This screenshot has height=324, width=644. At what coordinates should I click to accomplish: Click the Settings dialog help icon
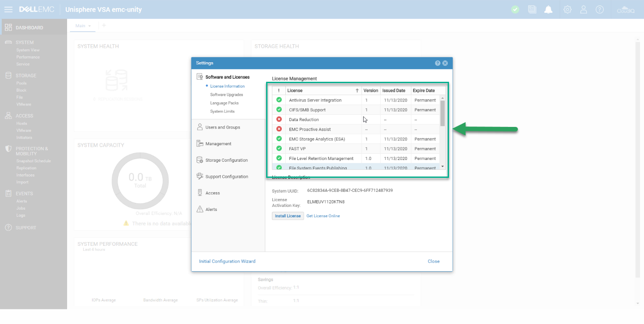pos(438,63)
